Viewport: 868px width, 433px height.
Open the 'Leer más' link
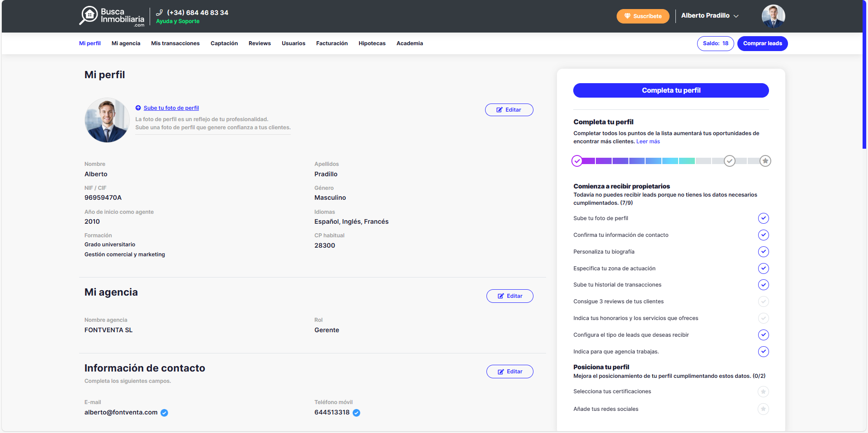(648, 141)
